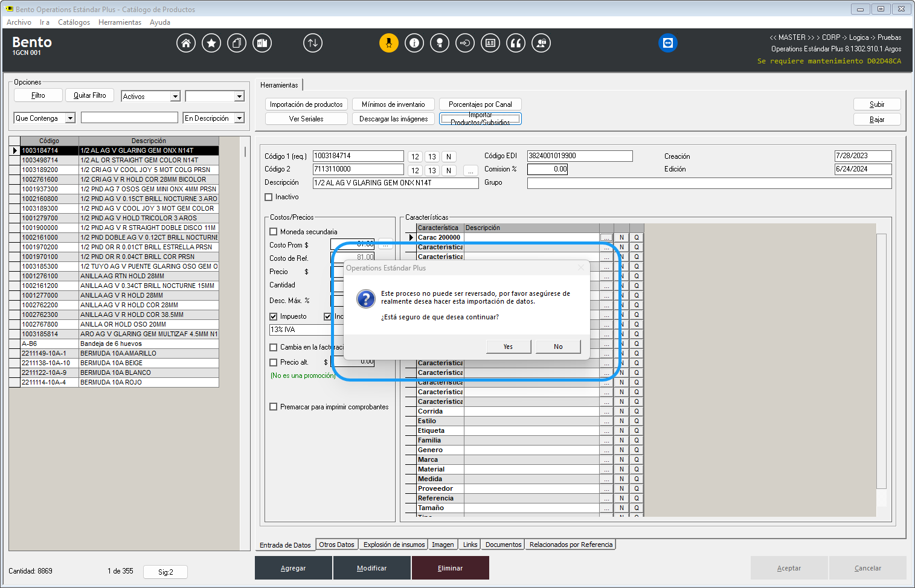The width and height of the screenshot is (915, 588).
Task: Click the 'Importación de productos' button
Action: pyautogui.click(x=306, y=104)
